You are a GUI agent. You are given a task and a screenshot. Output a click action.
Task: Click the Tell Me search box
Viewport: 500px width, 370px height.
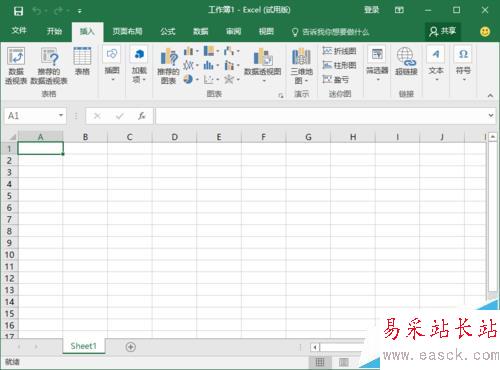(x=331, y=32)
